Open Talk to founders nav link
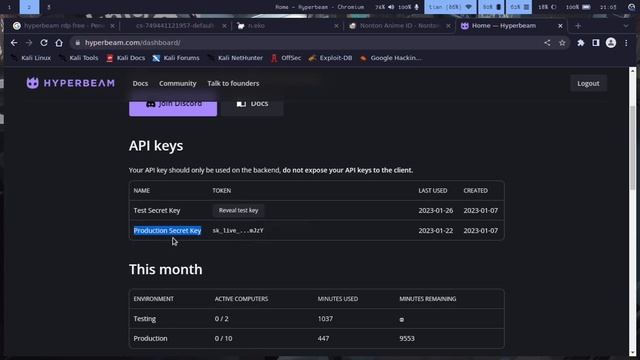Image resolution: width=640 pixels, height=360 pixels. [233, 83]
